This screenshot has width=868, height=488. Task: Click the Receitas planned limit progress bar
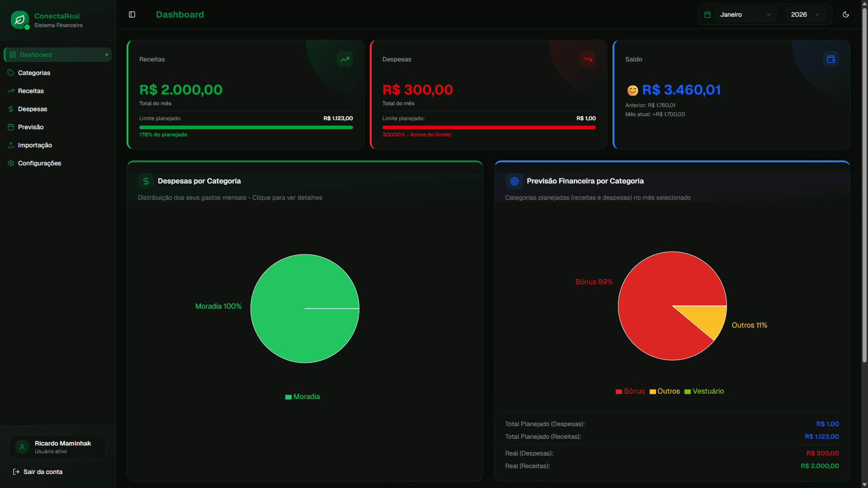(x=246, y=127)
